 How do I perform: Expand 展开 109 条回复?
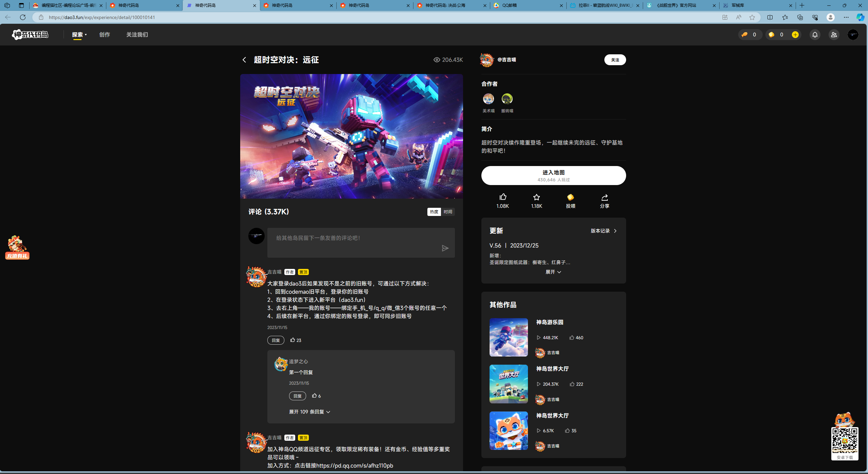(x=309, y=412)
